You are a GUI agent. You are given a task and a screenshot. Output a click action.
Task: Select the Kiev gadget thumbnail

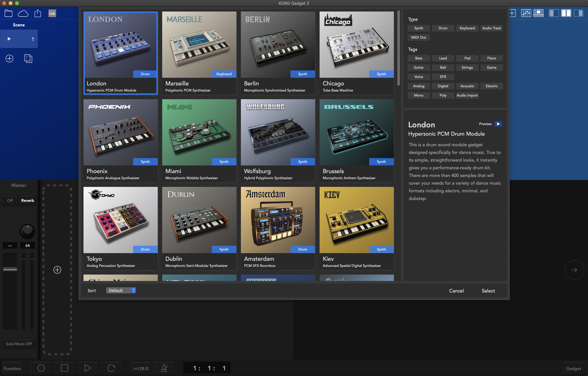[357, 220]
